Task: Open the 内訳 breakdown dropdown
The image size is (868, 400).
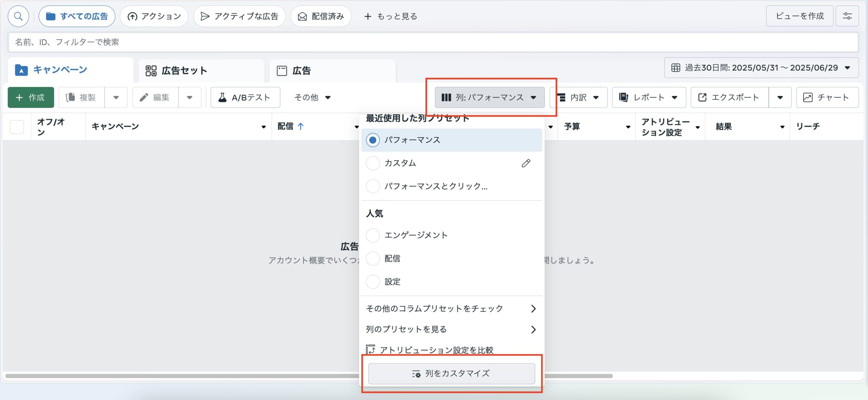Action: pyautogui.click(x=578, y=98)
